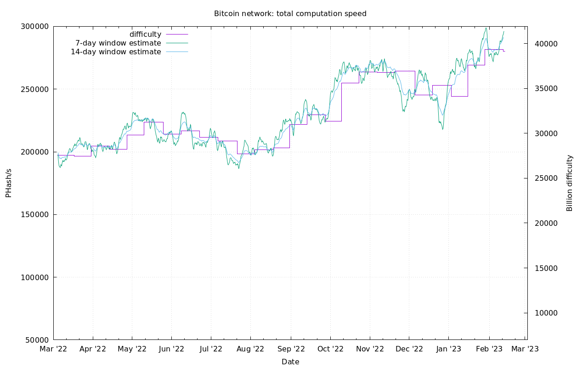The width and height of the screenshot is (588, 368).
Task: Click the 100000 left axis tick label
Action: [x=35, y=277]
